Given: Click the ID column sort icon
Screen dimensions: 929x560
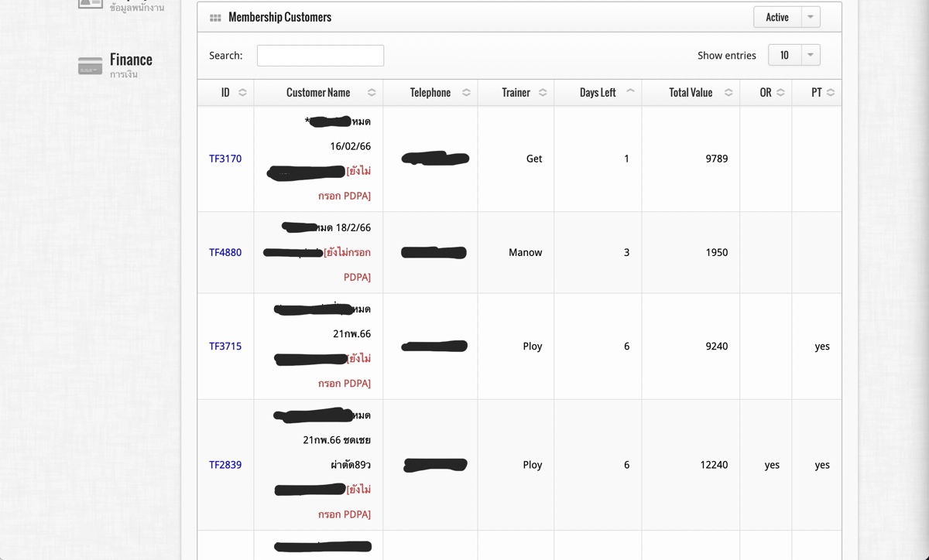Looking at the screenshot, I should 242,93.
